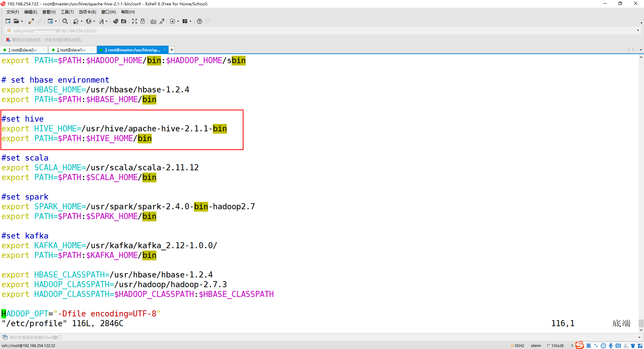The width and height of the screenshot is (644, 349).
Task: Click the compose bar send-text icon
Action: [x=5, y=337]
